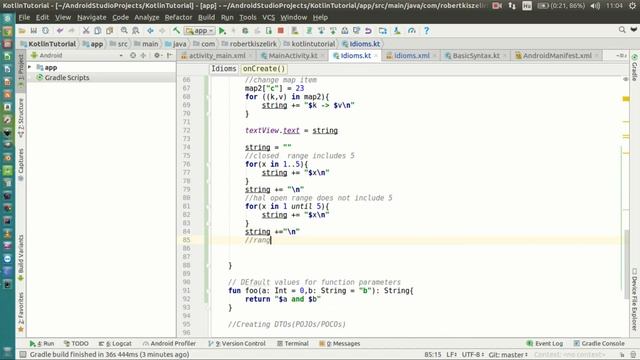The height and width of the screenshot is (360, 640).
Task: Click the VCS revert purple arrow icon
Action: point(368,31)
